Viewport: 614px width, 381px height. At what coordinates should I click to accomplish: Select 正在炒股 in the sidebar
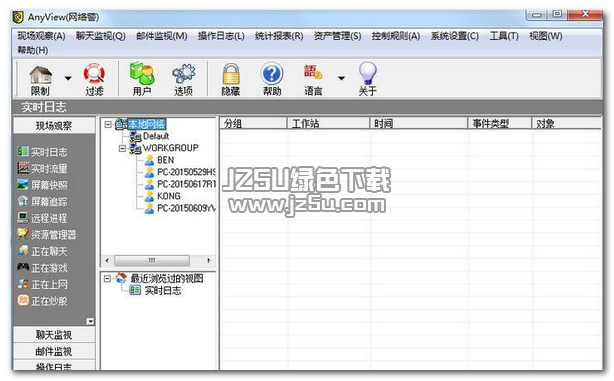[x=43, y=301]
